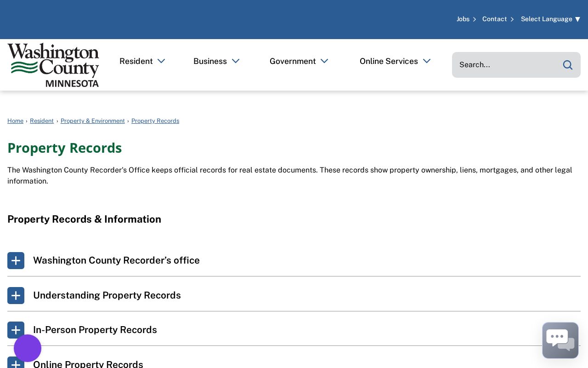Open the Resident menu chevron
Screen dimensions: 588x368
pyautogui.click(x=161, y=61)
